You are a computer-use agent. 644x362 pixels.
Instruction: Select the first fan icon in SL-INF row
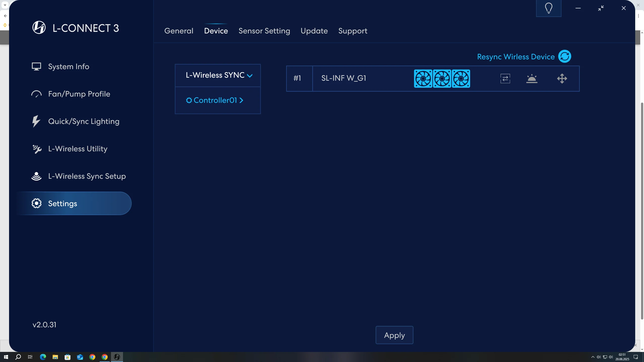point(423,78)
